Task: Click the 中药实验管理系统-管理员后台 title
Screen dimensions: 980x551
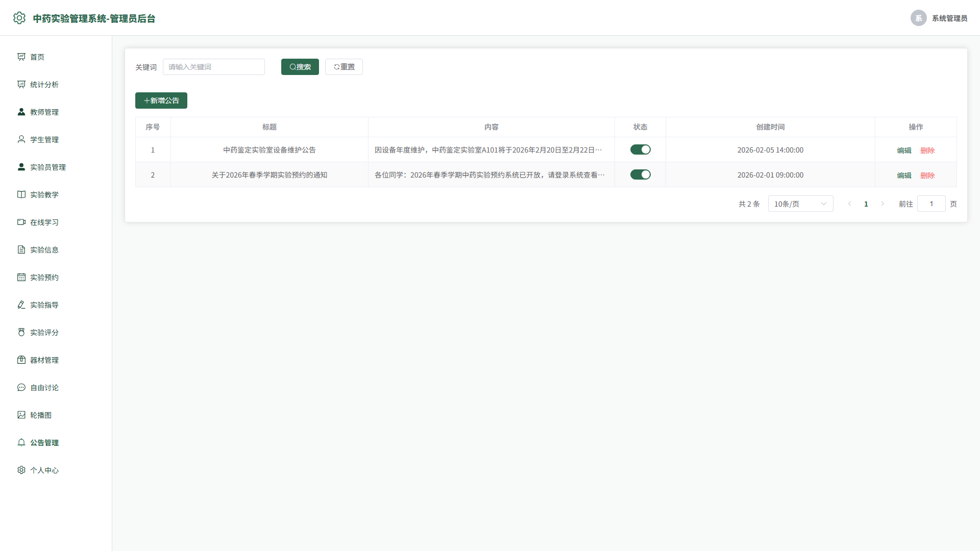Action: (x=94, y=18)
